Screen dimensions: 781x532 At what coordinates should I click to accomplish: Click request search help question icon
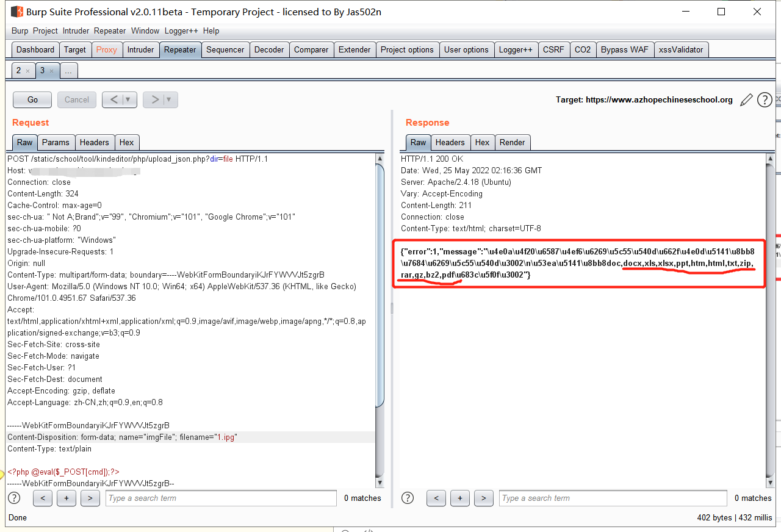point(14,498)
